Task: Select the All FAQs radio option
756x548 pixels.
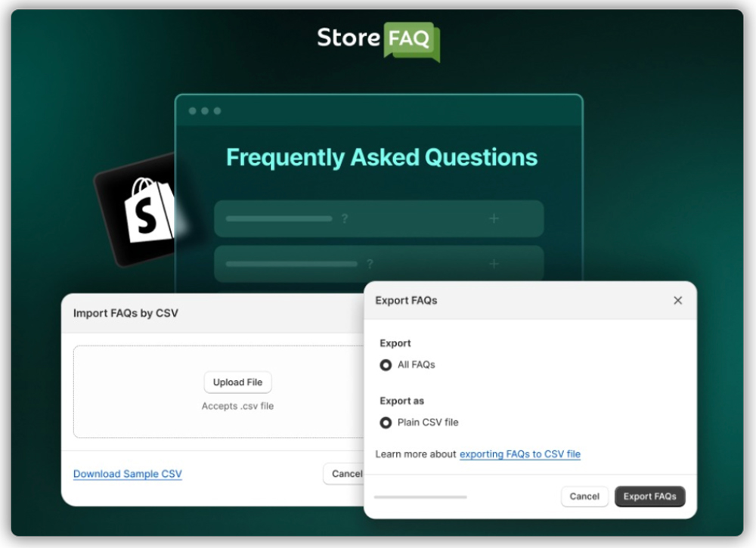Action: click(386, 365)
